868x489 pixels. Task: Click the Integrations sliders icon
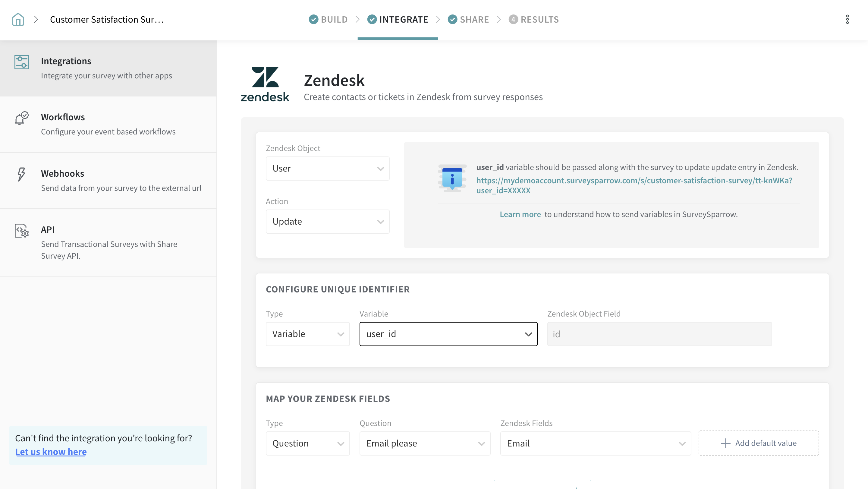[22, 62]
